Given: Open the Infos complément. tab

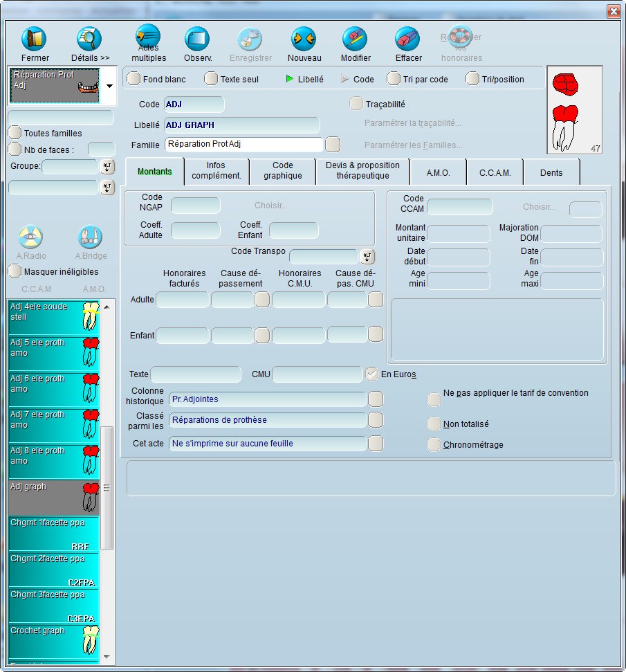Looking at the screenshot, I should pos(216,171).
